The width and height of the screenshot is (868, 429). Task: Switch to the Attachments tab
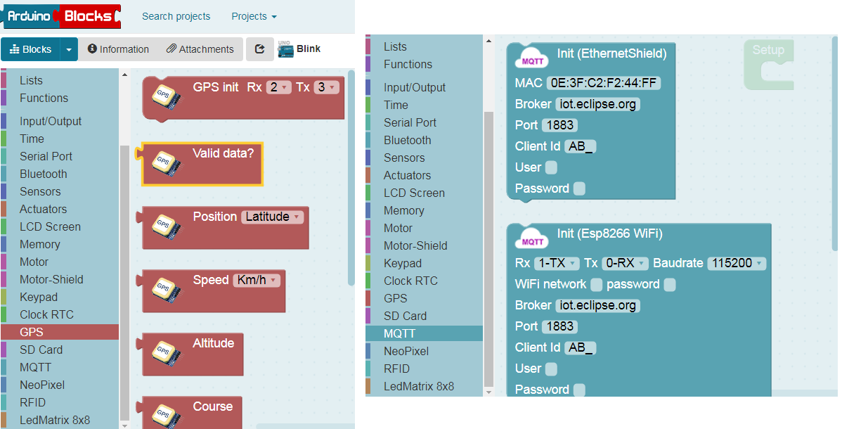(200, 49)
